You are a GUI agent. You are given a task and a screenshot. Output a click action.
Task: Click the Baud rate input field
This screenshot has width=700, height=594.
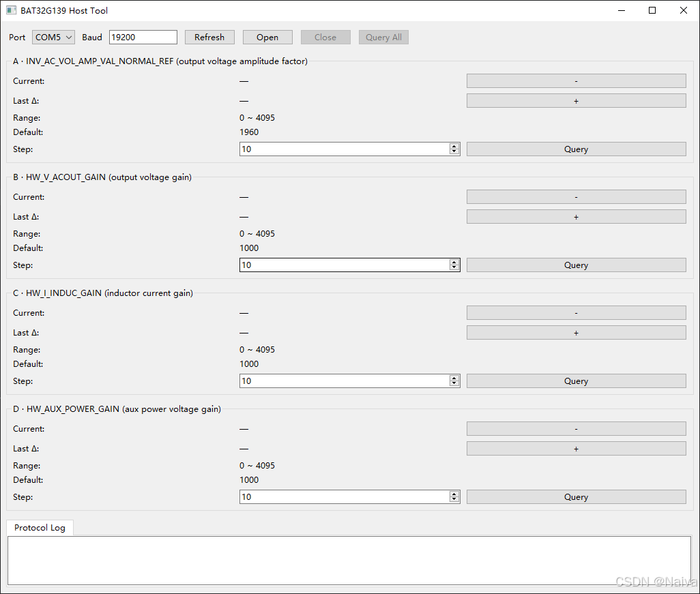click(x=143, y=38)
